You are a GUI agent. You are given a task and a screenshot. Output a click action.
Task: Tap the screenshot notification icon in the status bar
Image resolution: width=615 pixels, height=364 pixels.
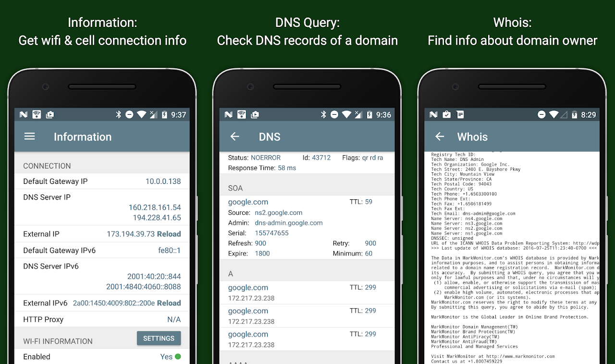[49, 114]
